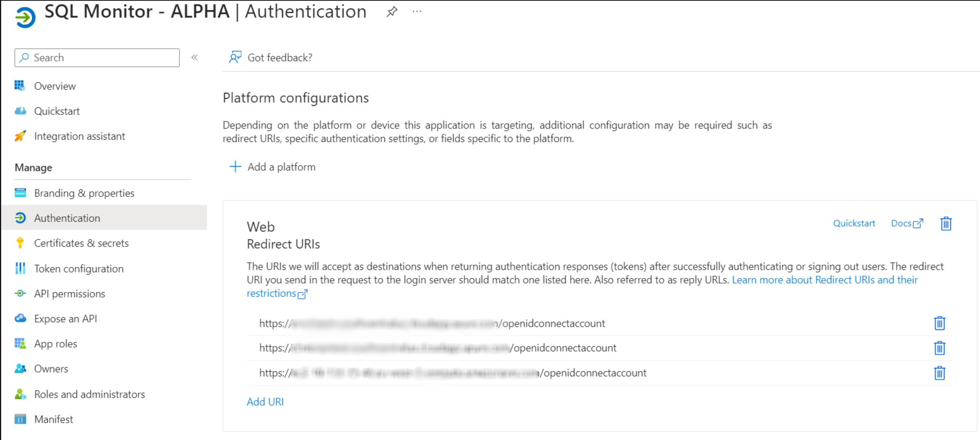The image size is (980, 440).
Task: Open Expose an API
Action: point(66,318)
